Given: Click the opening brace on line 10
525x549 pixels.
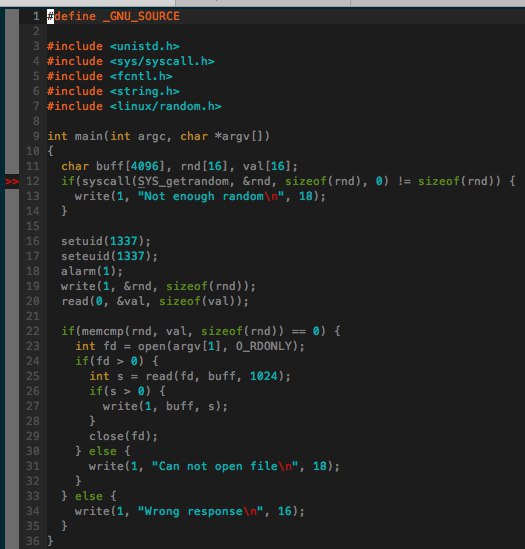Looking at the screenshot, I should point(50,151).
